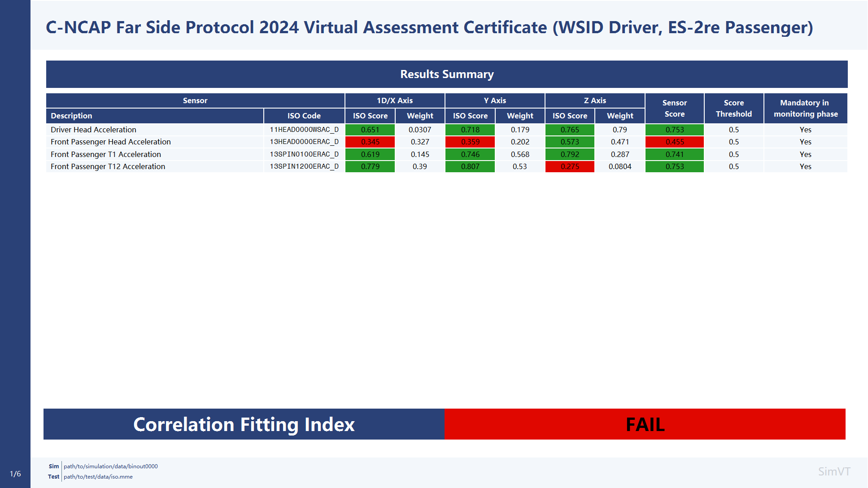Select Front Passenger Head Acceleration row label
Screen dimensions: 868x488
(111, 142)
